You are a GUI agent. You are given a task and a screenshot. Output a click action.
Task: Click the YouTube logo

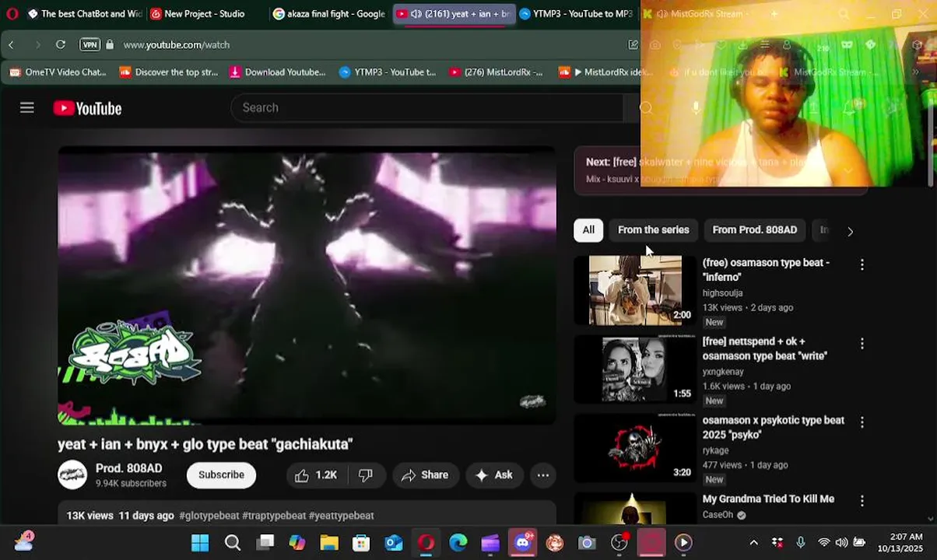[87, 109]
